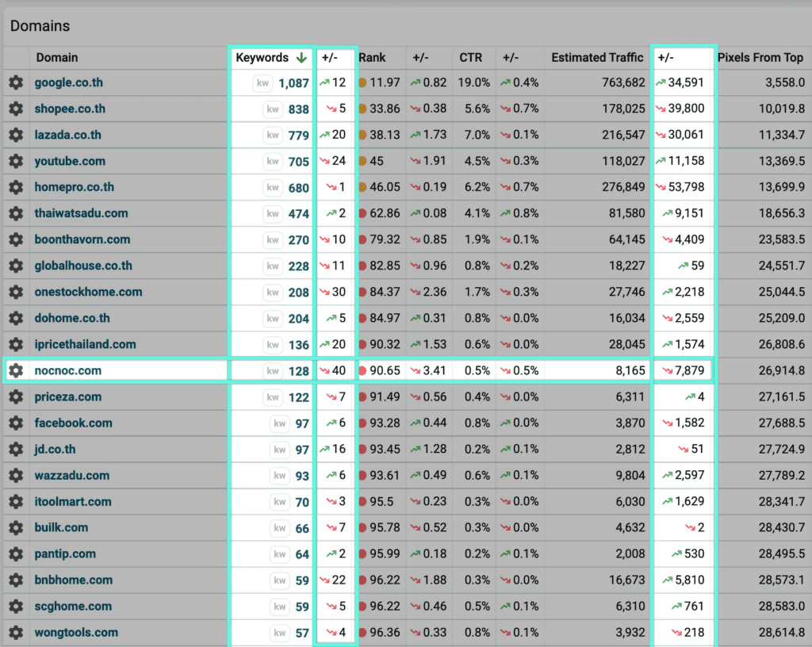Open settings gear for shopee.co.th row
Viewport: 812px width, 647px height.
tap(16, 109)
